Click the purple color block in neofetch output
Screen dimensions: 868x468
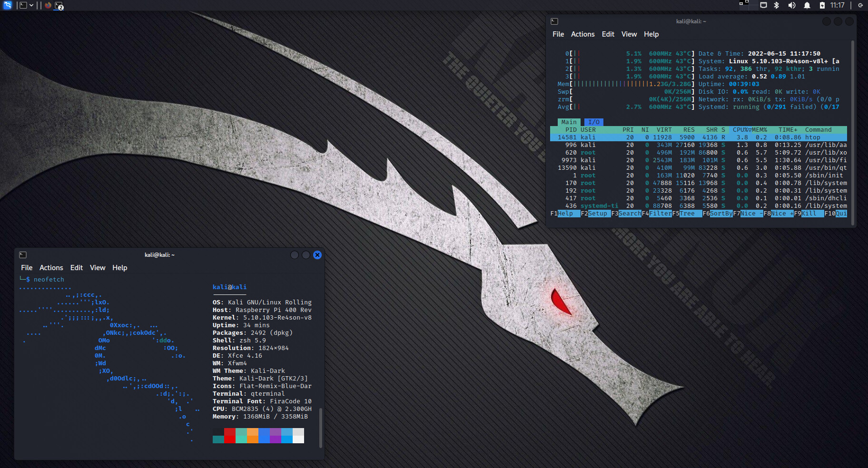(276, 436)
